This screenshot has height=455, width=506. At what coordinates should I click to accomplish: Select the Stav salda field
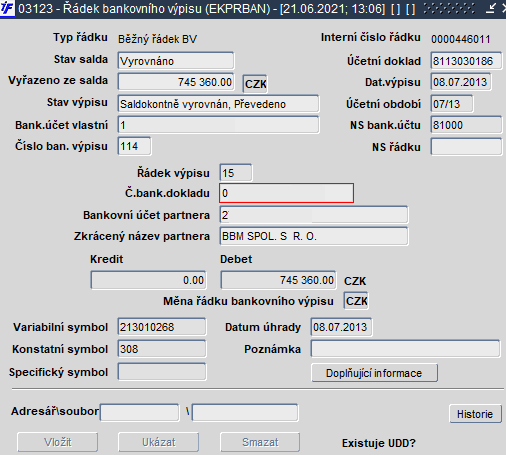tap(176, 61)
